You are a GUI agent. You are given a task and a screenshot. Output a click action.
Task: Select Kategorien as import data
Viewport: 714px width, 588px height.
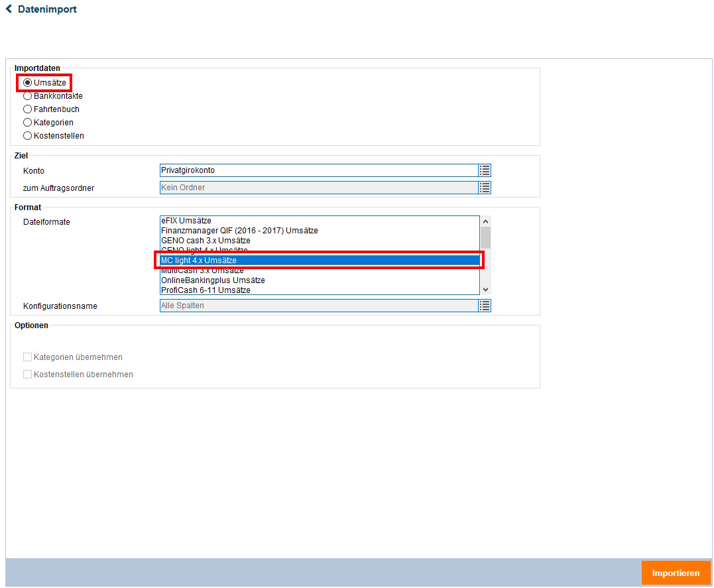point(27,123)
